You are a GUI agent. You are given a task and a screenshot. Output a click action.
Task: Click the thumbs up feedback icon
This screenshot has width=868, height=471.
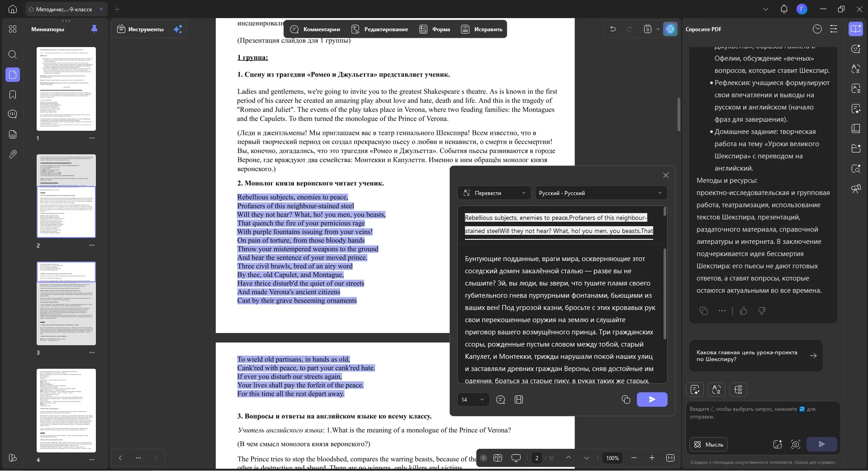[744, 311]
